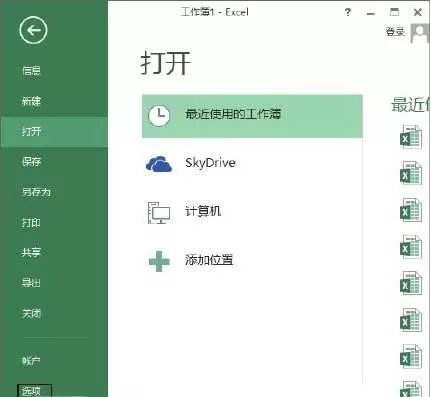
Task: Open the fifth recent Excel file icon
Action: (411, 283)
